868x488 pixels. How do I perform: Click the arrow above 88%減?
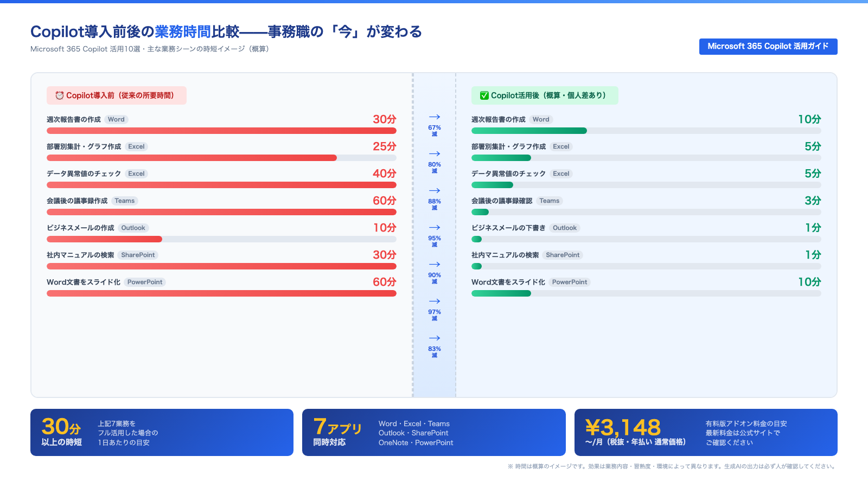pyautogui.click(x=435, y=191)
